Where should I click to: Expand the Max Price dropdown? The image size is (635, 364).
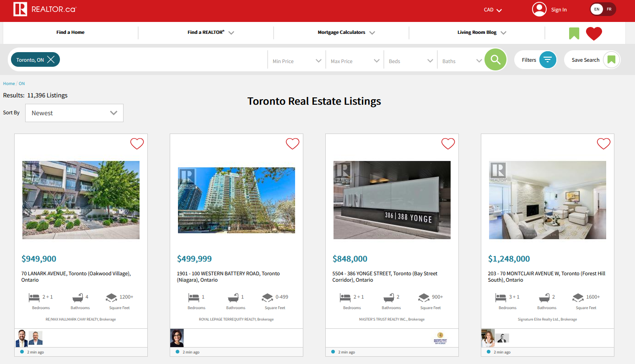pos(355,61)
